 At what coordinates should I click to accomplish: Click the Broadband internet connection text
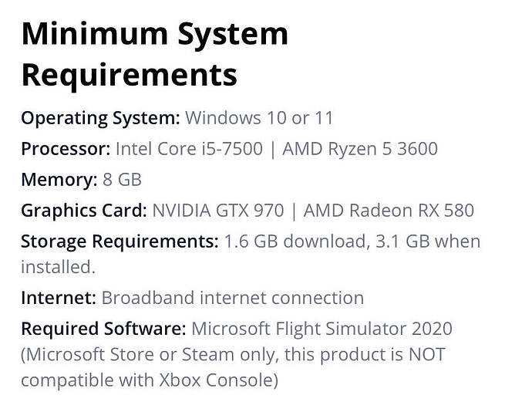(x=233, y=298)
